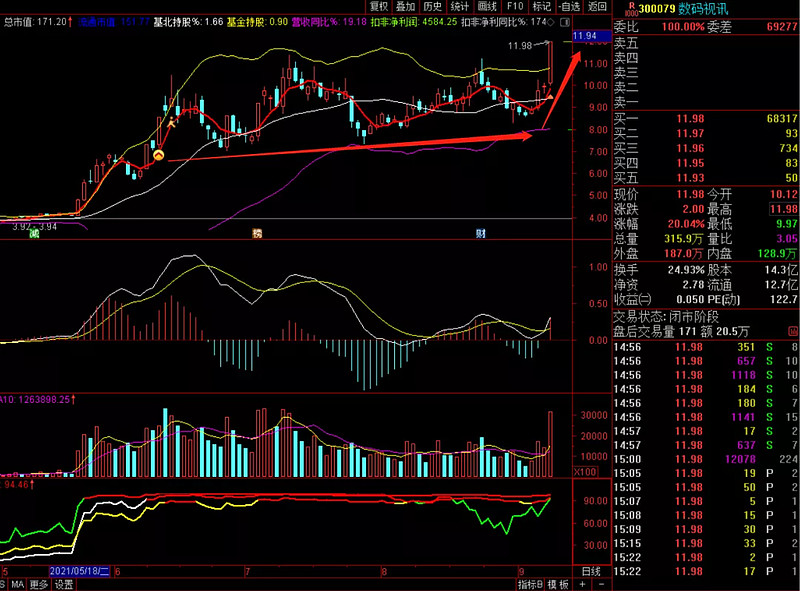This screenshot has height=591, width=800.
Task: Click the X100 volume scale label
Action: [585, 472]
